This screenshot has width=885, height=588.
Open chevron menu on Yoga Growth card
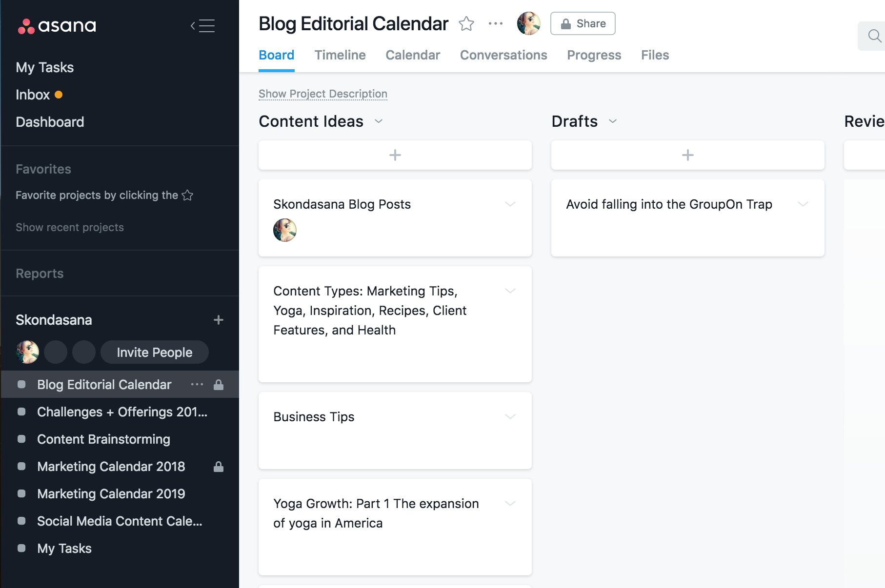click(x=510, y=504)
